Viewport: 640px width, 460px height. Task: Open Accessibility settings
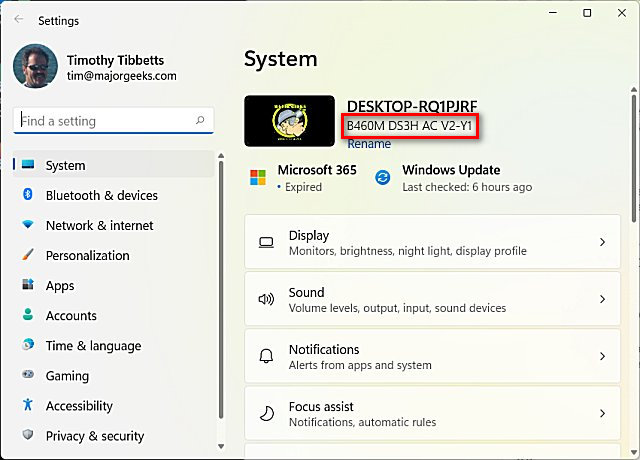pyautogui.click(x=113, y=405)
